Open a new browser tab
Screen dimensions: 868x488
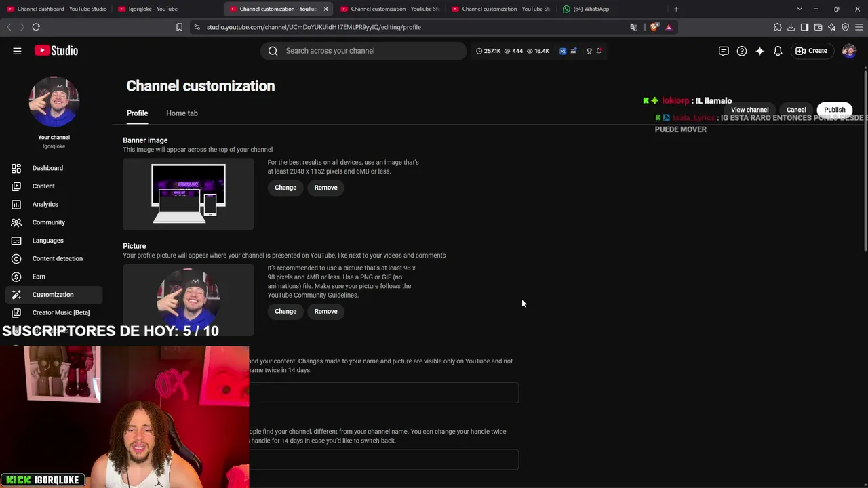(676, 9)
